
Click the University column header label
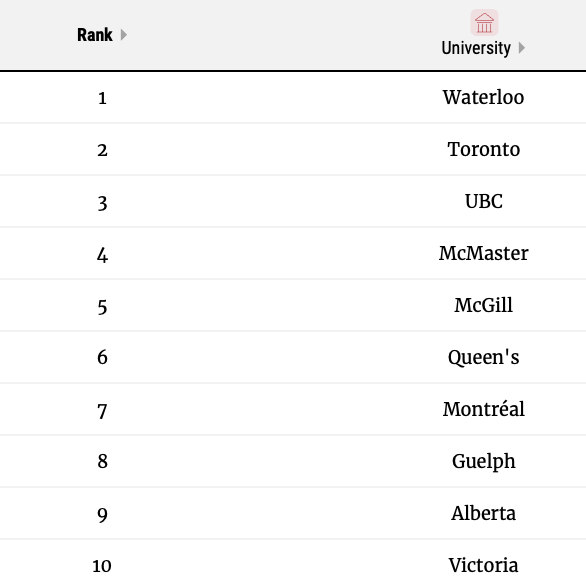[x=476, y=48]
